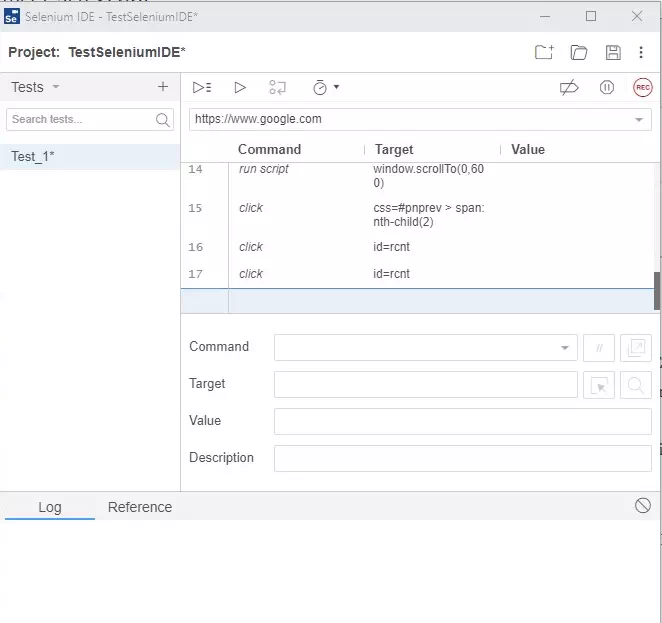Run current test play icon

tap(240, 87)
